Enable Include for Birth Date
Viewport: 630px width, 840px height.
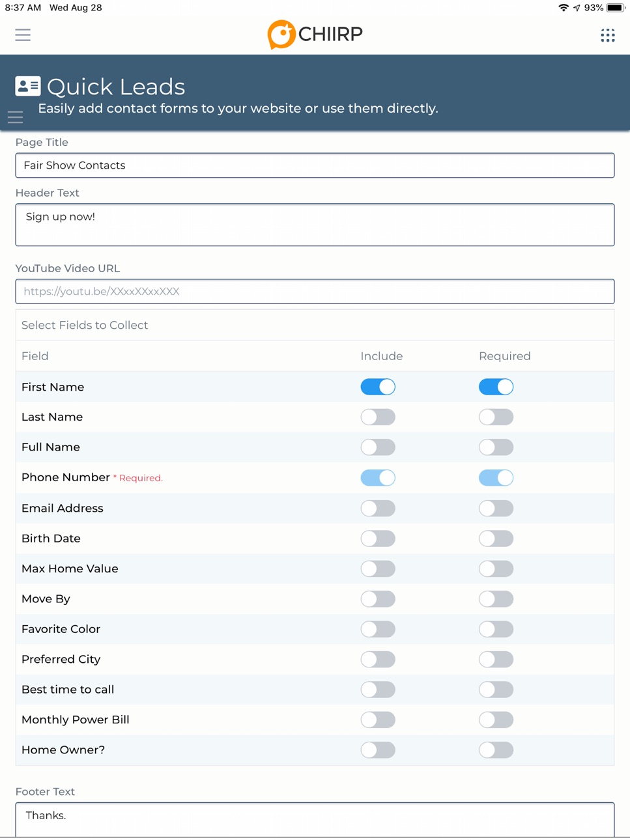point(378,539)
